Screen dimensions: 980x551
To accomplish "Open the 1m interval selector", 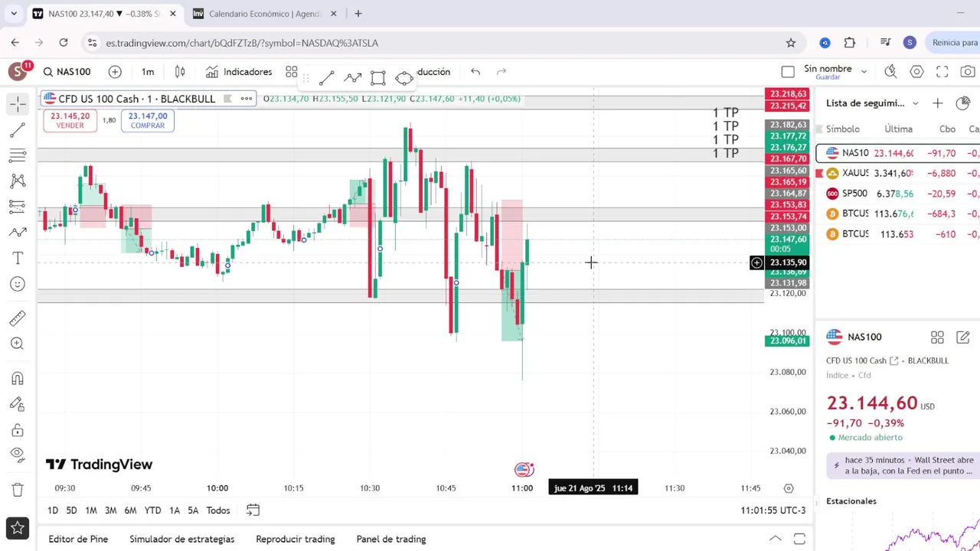I will [x=148, y=72].
